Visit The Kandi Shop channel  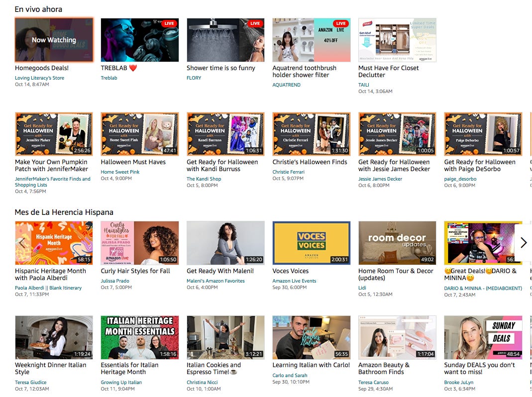coord(204,179)
